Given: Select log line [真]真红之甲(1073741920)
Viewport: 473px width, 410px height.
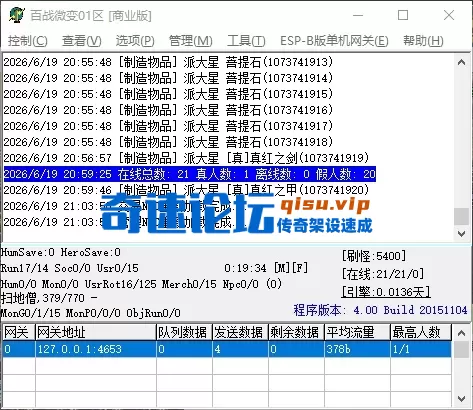Looking at the screenshot, I should (186, 190).
